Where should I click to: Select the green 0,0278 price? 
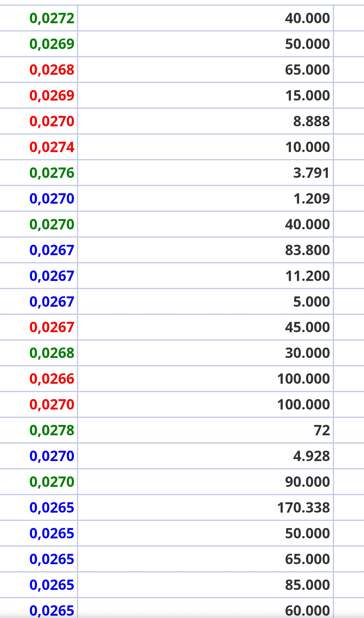(x=52, y=430)
